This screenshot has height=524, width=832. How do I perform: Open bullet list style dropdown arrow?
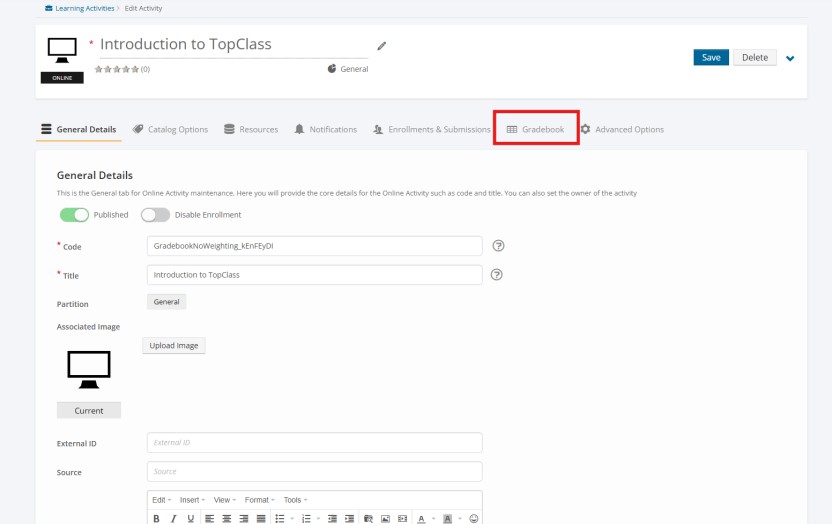click(292, 518)
